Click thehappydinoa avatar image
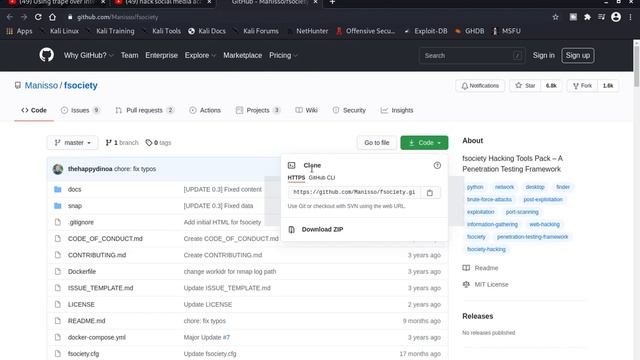Viewport: 640px width, 360px height. [x=58, y=169]
